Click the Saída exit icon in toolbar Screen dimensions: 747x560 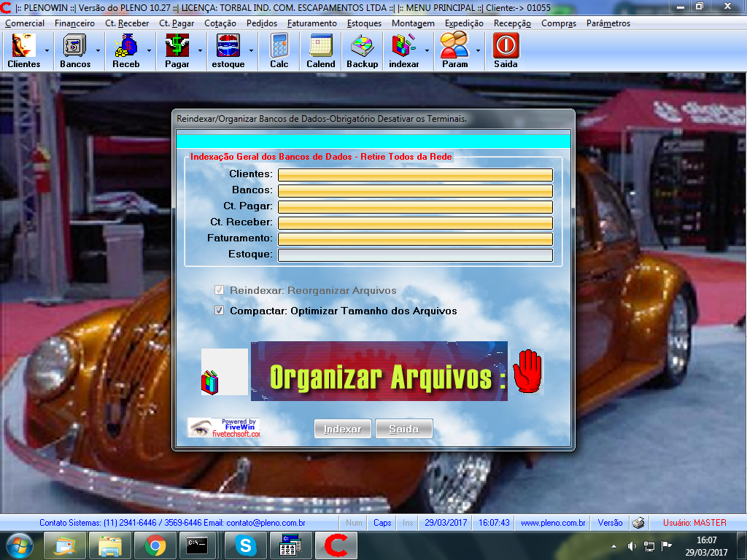tap(505, 50)
